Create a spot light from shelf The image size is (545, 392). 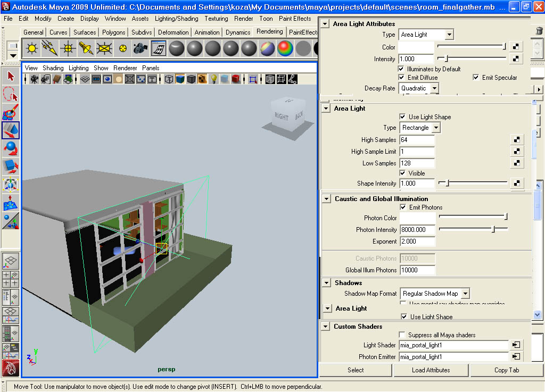[86, 48]
